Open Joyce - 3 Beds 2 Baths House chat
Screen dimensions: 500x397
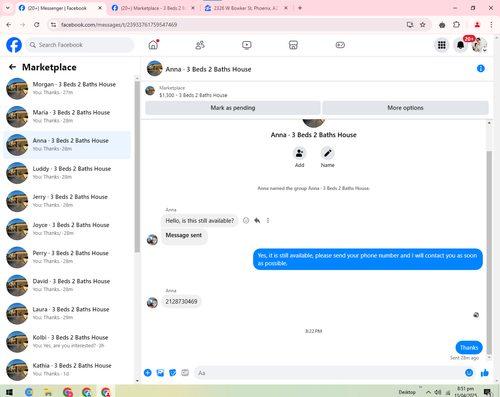pos(67,229)
